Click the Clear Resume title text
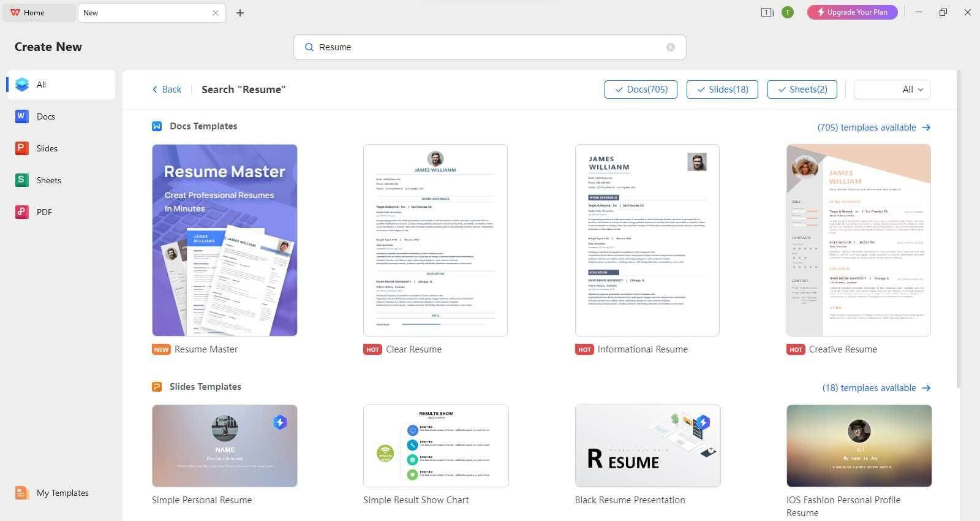The height and width of the screenshot is (521, 980). coord(413,349)
